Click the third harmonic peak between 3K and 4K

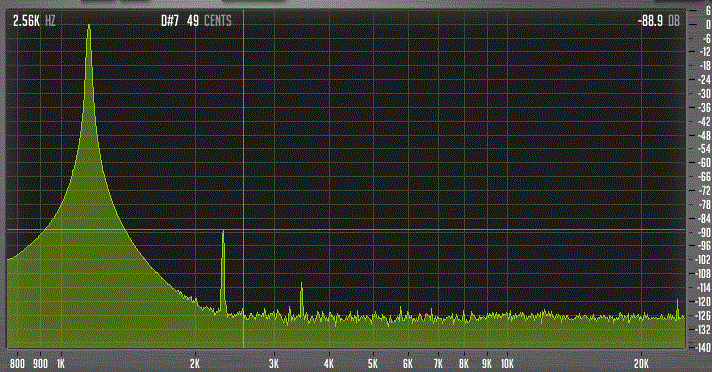pyautogui.click(x=302, y=284)
